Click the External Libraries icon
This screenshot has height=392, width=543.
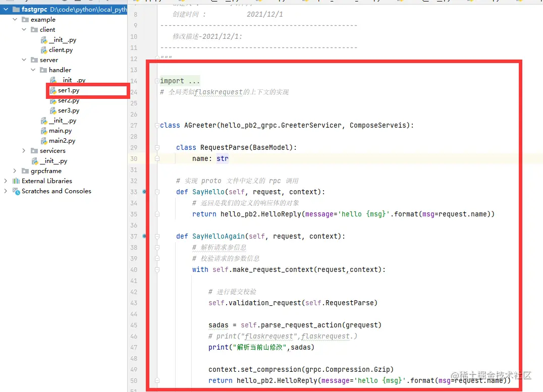16,181
